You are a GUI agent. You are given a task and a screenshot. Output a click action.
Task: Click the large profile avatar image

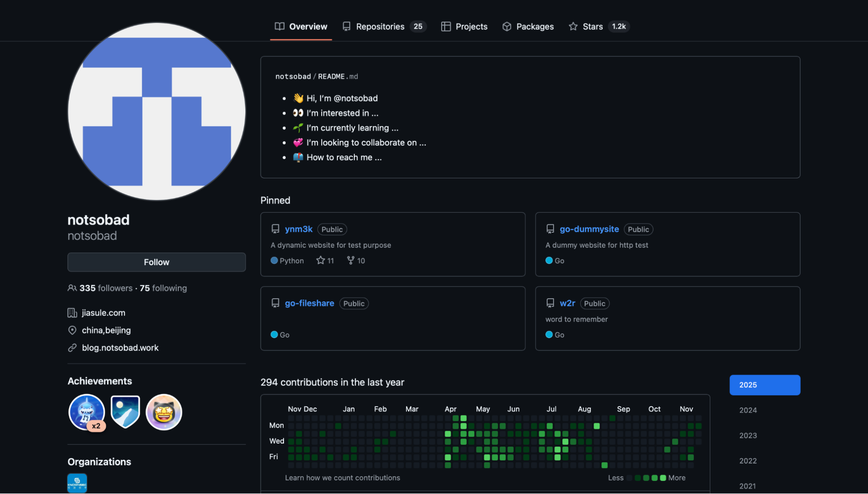(157, 112)
